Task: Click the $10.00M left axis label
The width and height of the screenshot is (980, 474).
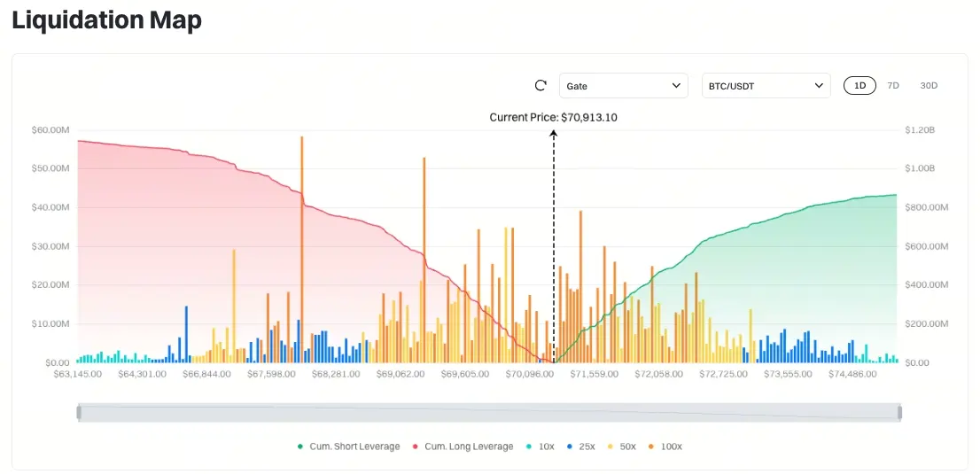Action: pyautogui.click(x=50, y=324)
